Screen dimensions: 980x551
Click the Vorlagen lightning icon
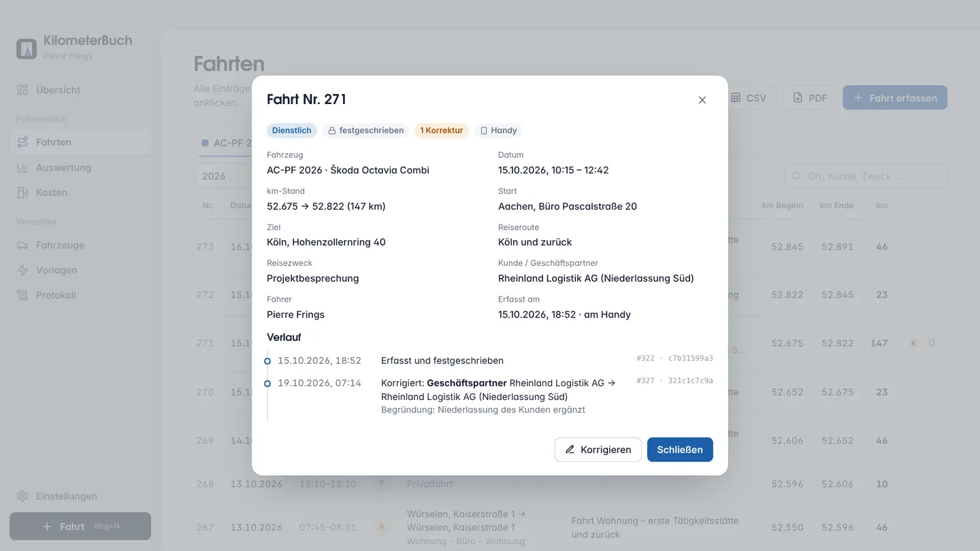(22, 270)
